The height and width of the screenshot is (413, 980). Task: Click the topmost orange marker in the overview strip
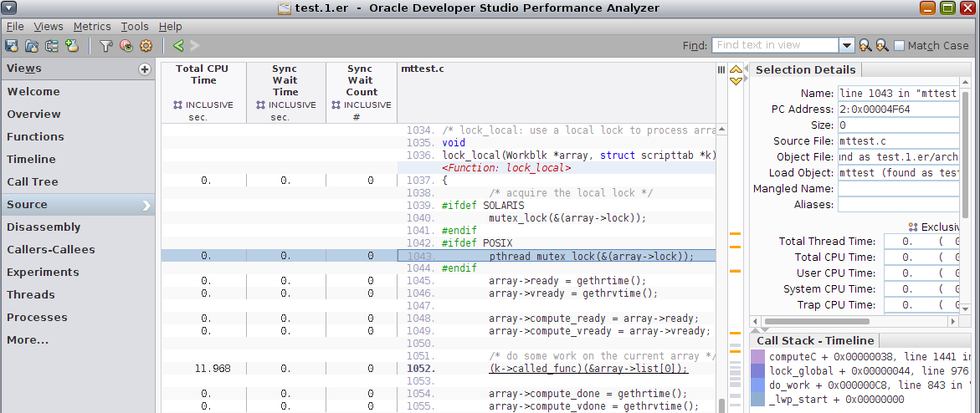(x=735, y=234)
